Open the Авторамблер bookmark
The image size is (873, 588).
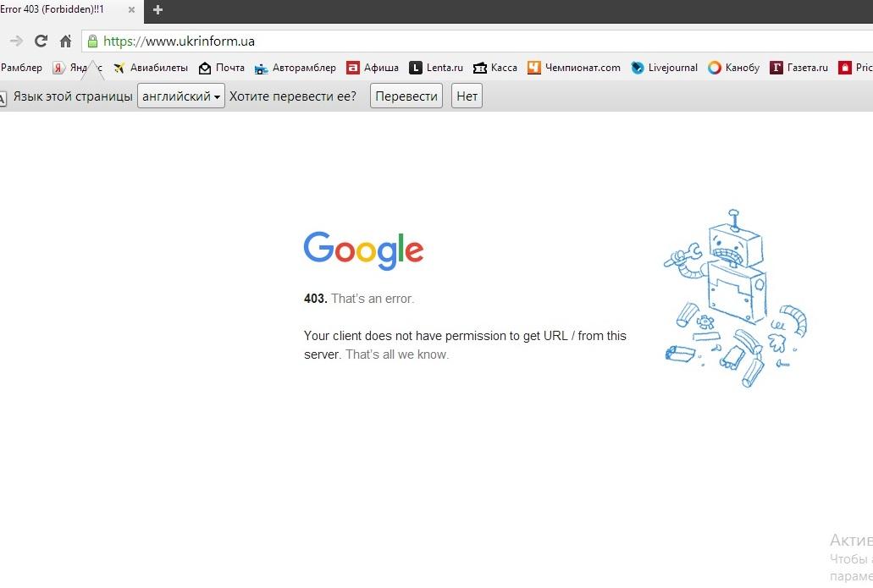(x=295, y=68)
